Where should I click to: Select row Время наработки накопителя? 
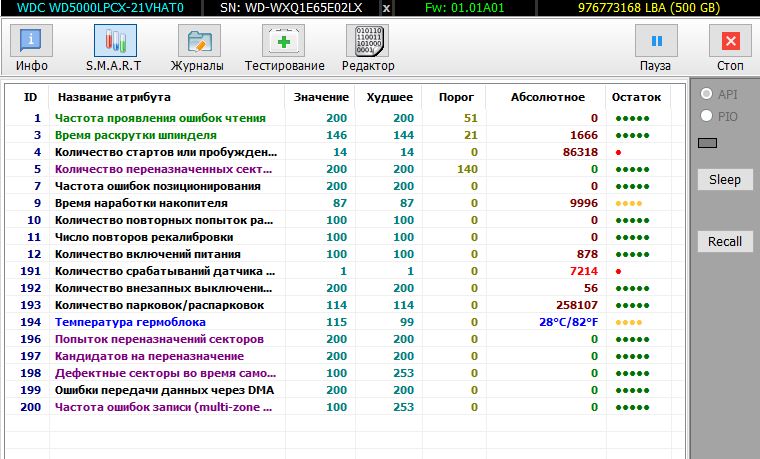pyautogui.click(x=345, y=203)
